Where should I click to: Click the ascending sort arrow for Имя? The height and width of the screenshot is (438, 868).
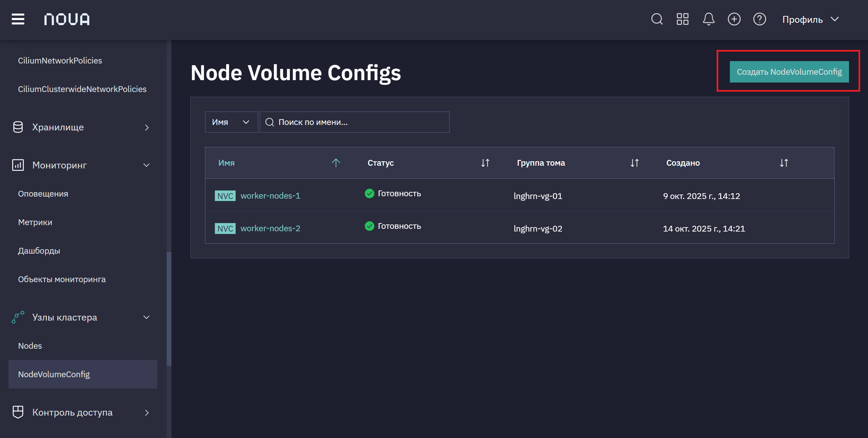pyautogui.click(x=336, y=163)
